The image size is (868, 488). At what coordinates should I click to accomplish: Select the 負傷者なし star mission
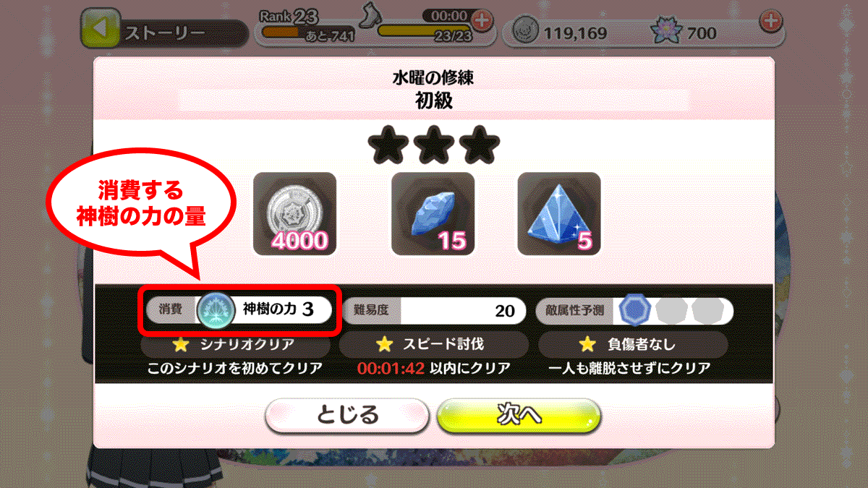click(x=632, y=345)
